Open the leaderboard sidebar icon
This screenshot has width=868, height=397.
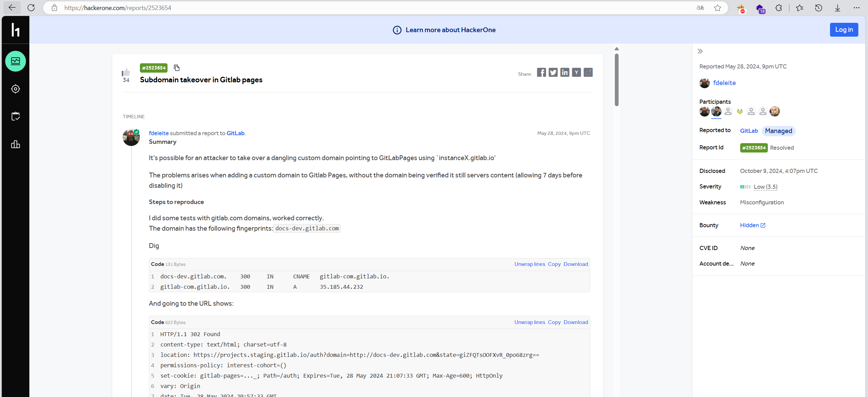tap(16, 144)
